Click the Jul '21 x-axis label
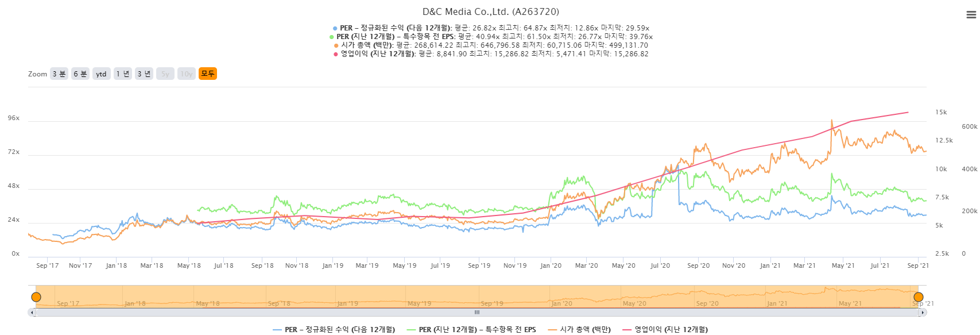The image size is (980, 335). click(x=880, y=265)
